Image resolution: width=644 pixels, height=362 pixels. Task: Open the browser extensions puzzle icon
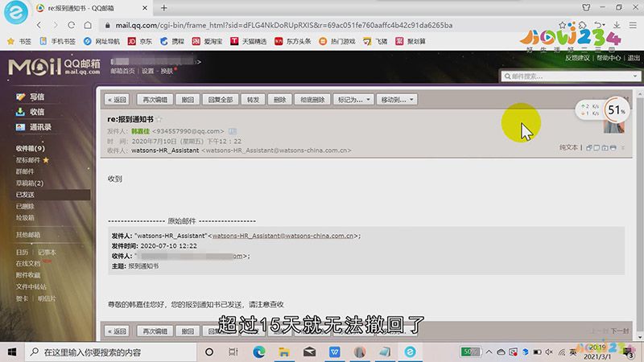(582, 25)
